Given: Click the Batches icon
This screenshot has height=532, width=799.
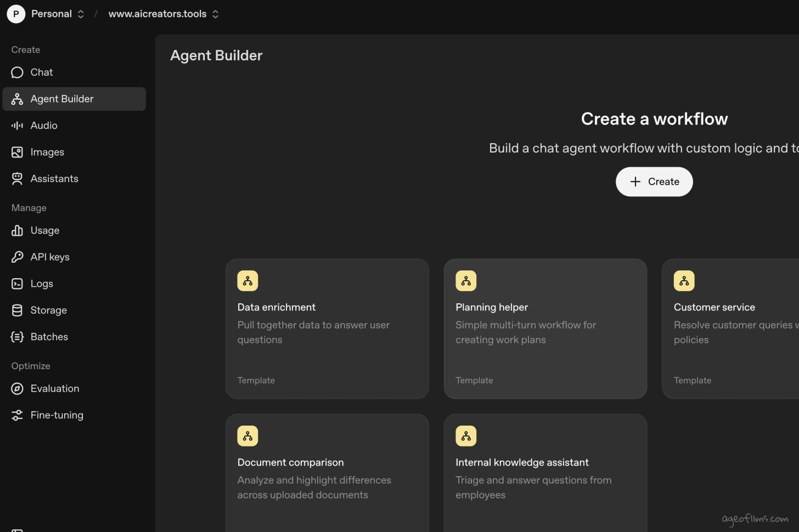Looking at the screenshot, I should point(17,336).
